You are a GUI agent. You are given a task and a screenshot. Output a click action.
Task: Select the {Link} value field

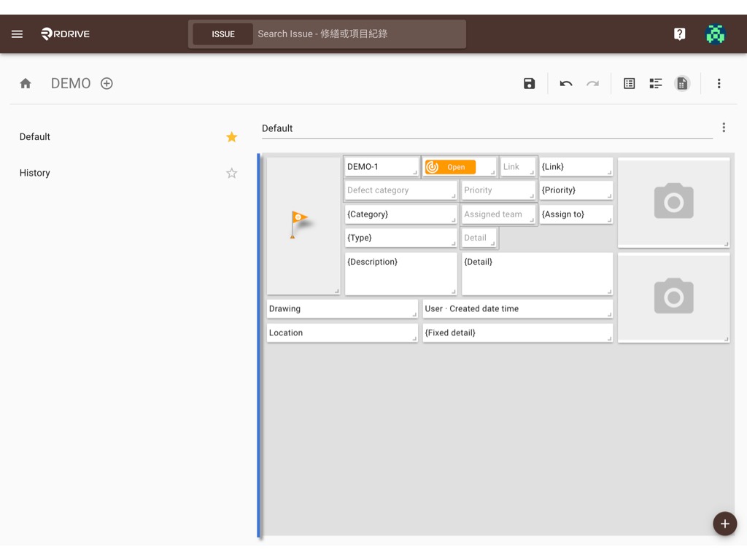pos(576,167)
